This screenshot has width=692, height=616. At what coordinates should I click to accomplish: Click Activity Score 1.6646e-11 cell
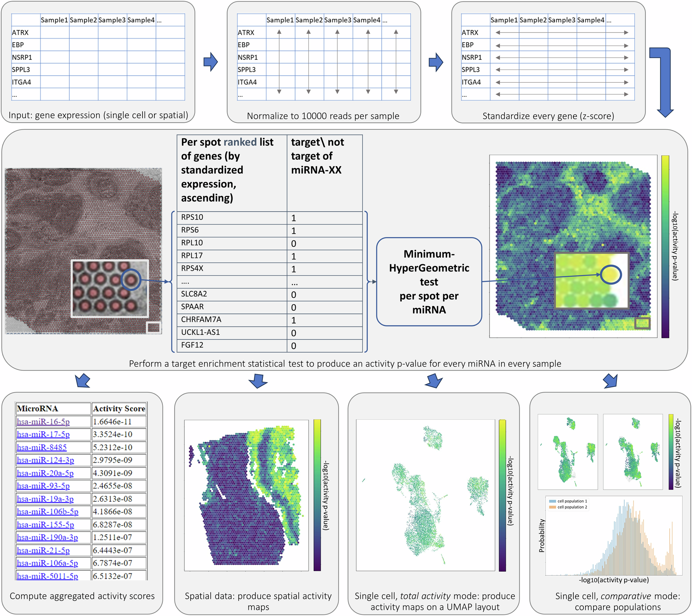coord(119,422)
